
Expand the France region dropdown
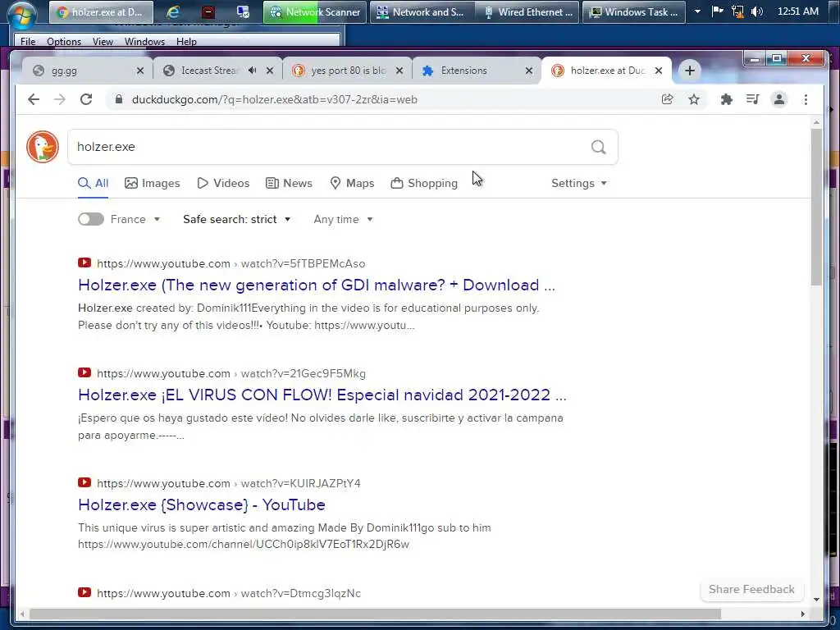point(135,219)
